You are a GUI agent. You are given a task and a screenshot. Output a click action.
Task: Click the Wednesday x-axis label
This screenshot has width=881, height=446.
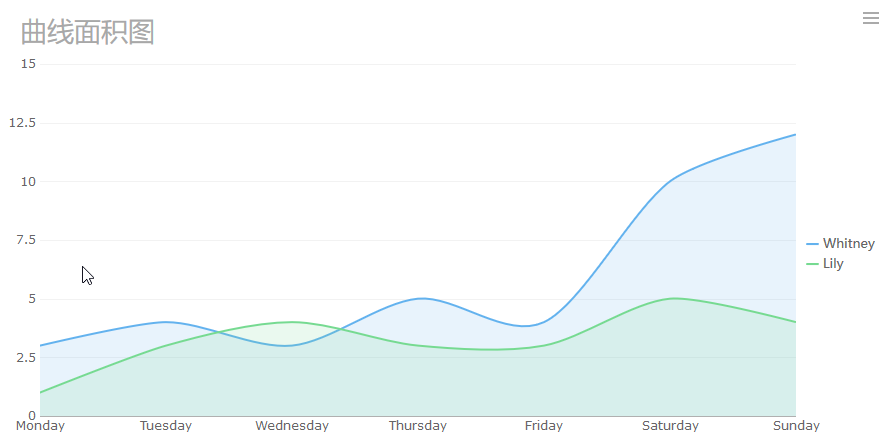[x=292, y=426]
